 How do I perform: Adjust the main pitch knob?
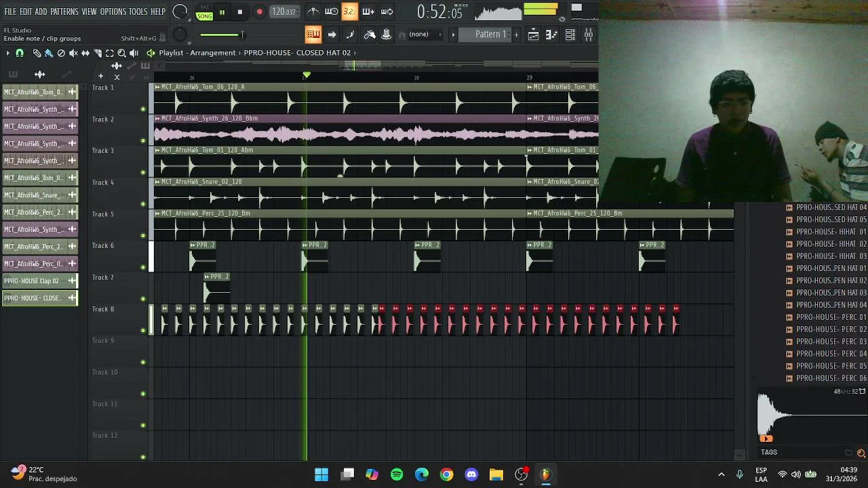point(179,35)
